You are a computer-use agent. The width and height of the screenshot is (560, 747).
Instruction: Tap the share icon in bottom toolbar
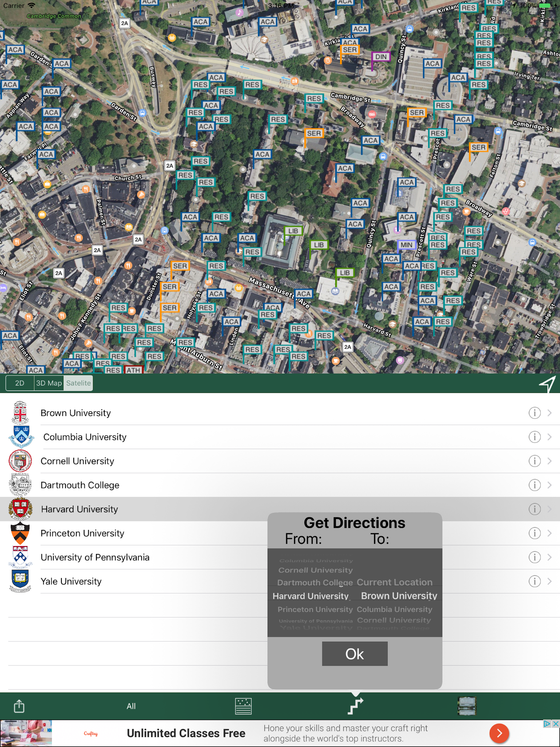pos(19,706)
